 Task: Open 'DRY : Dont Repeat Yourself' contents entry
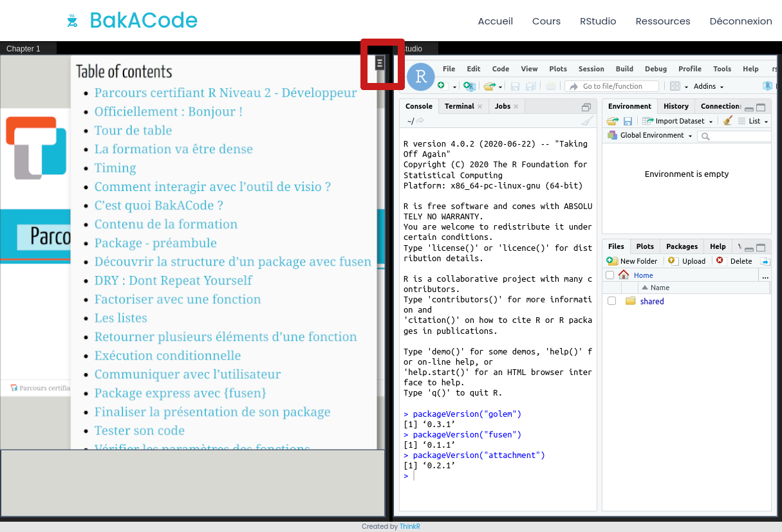[173, 280]
